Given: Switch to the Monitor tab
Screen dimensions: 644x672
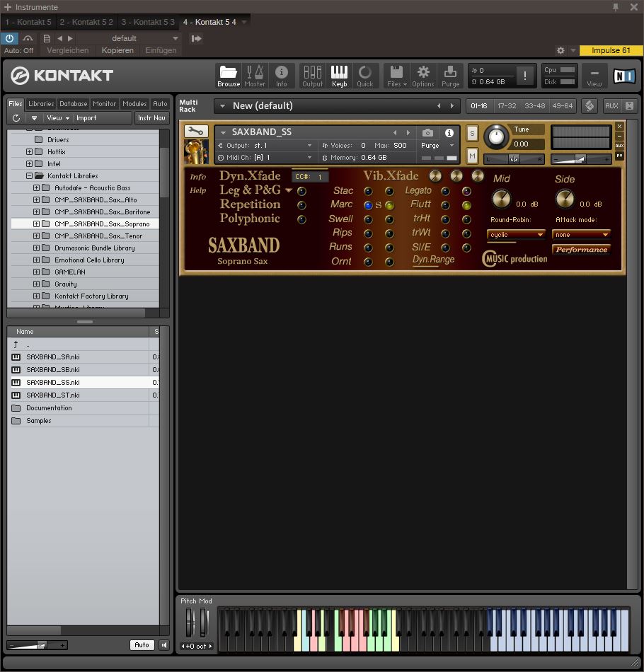Looking at the screenshot, I should click(x=105, y=104).
